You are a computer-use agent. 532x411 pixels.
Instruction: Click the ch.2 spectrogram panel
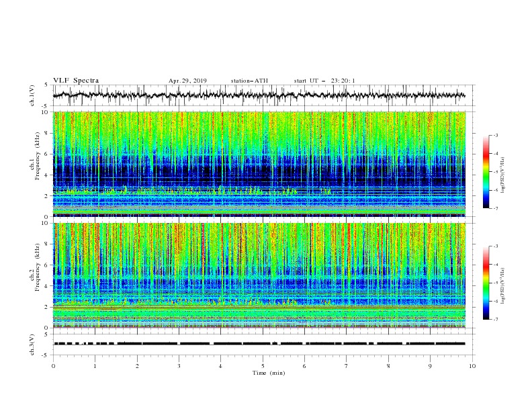click(259, 275)
